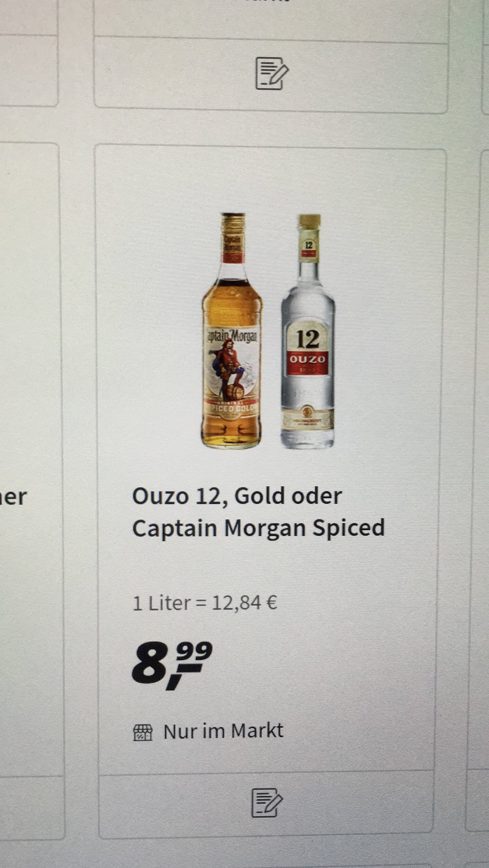Click the top-left partially visible card
This screenshot has width=489, height=868.
point(29,53)
